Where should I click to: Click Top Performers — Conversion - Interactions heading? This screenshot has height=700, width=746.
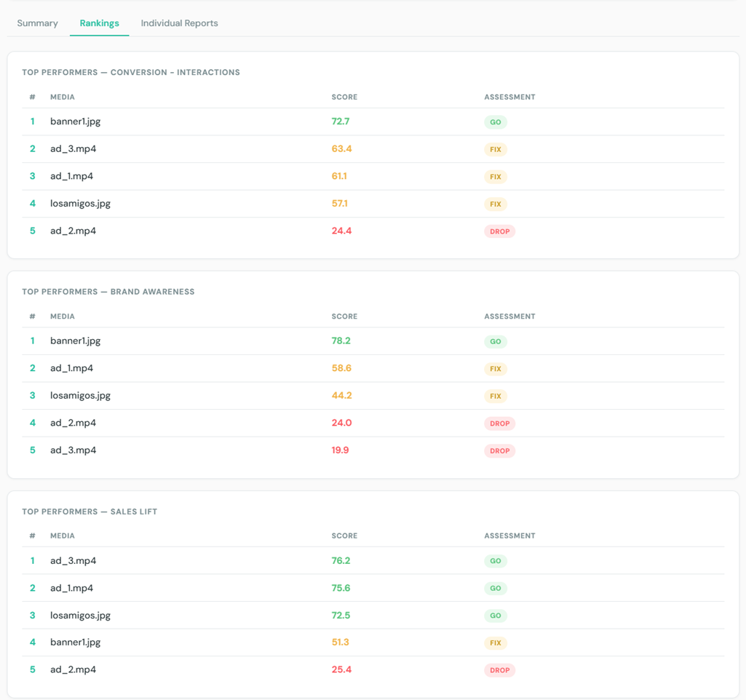click(x=131, y=72)
